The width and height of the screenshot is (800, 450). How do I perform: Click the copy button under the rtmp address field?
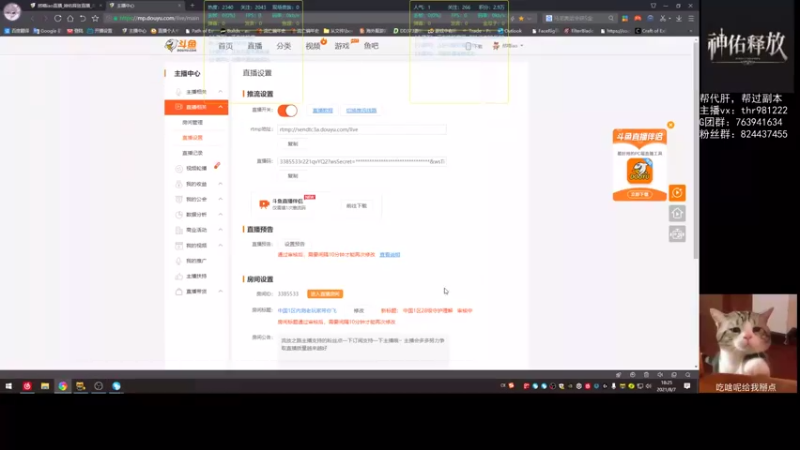(x=293, y=144)
